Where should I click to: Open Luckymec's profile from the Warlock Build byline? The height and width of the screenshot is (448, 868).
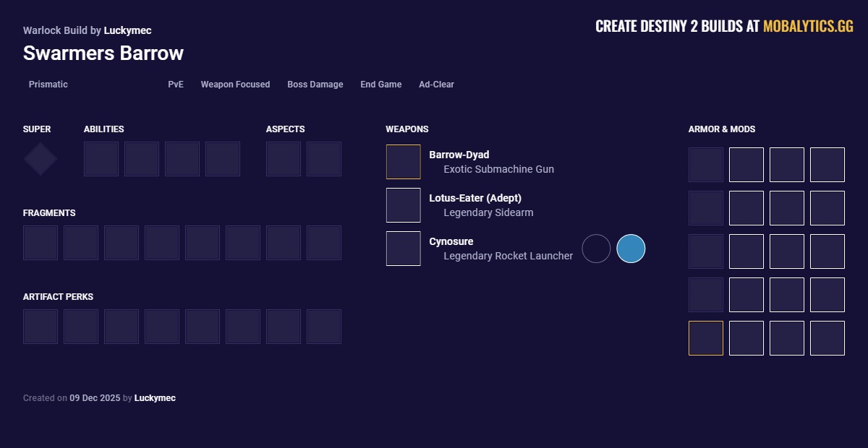tap(127, 30)
